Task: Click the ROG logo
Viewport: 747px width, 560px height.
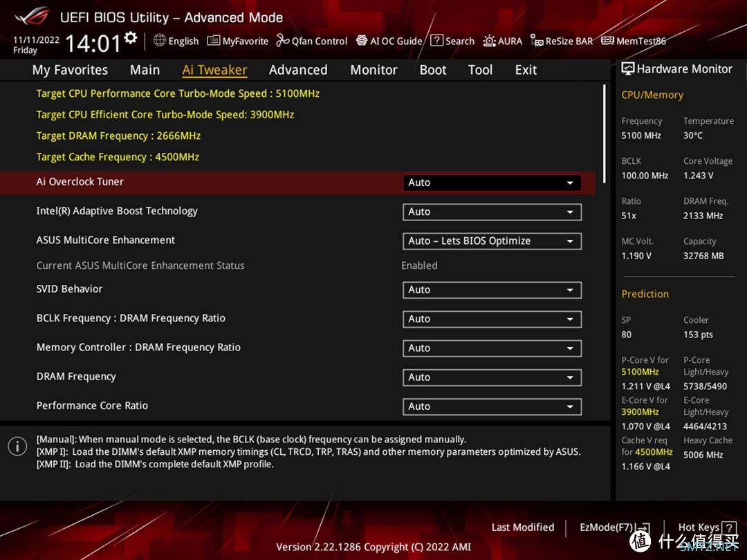Action: 32,17
